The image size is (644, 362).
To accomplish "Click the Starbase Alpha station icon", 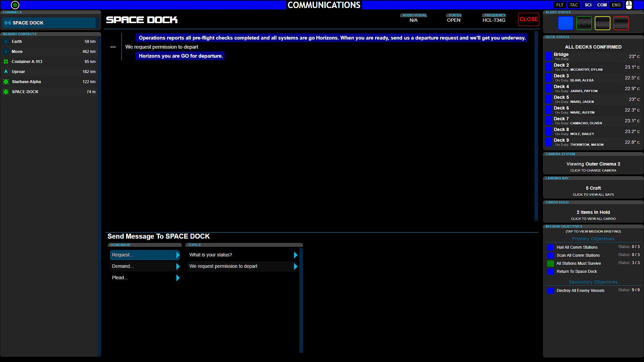I will [x=6, y=82].
